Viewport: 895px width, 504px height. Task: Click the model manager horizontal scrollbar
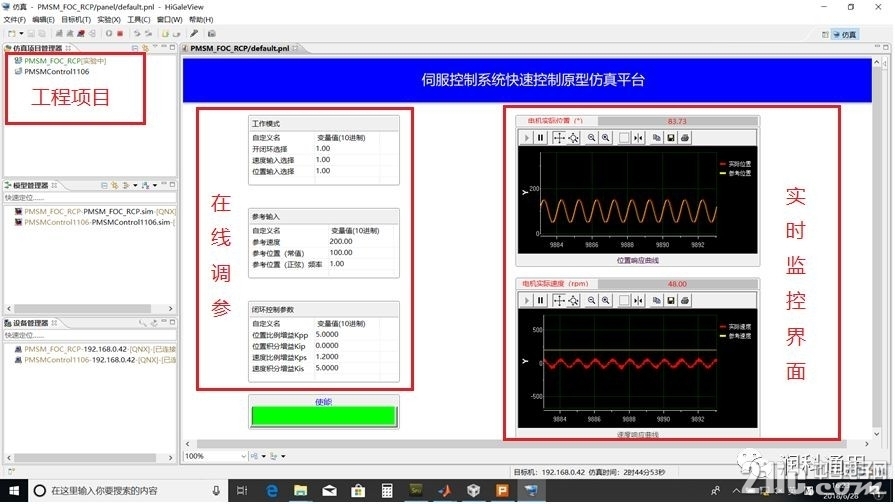coord(83,308)
